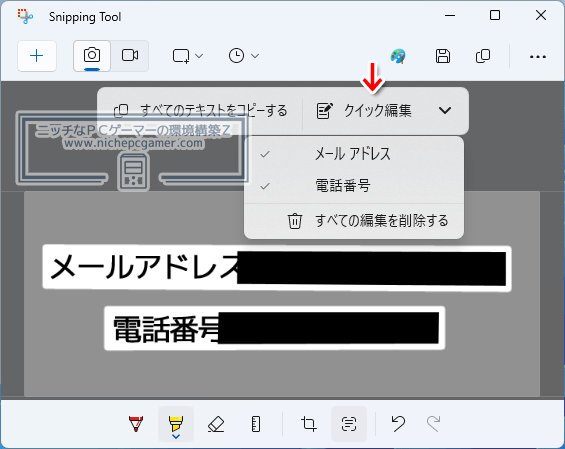Select the yellow highlighter tool
This screenshot has width=565, height=449.
[x=176, y=424]
